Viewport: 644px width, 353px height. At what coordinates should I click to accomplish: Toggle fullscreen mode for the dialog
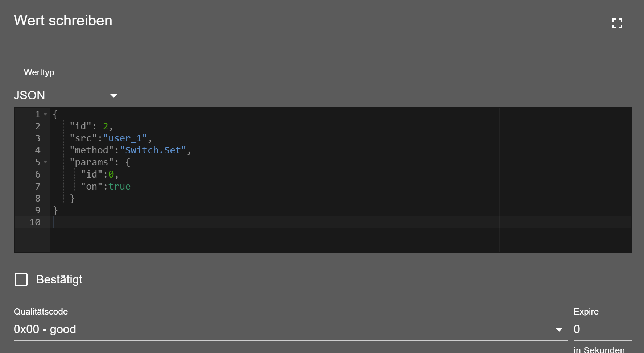(617, 23)
